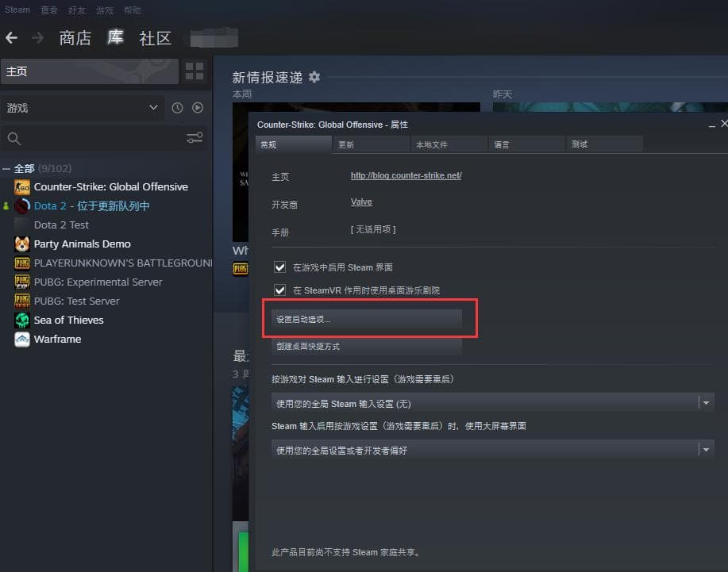Toggle SteamVR desktop theater checkbox

click(x=279, y=290)
